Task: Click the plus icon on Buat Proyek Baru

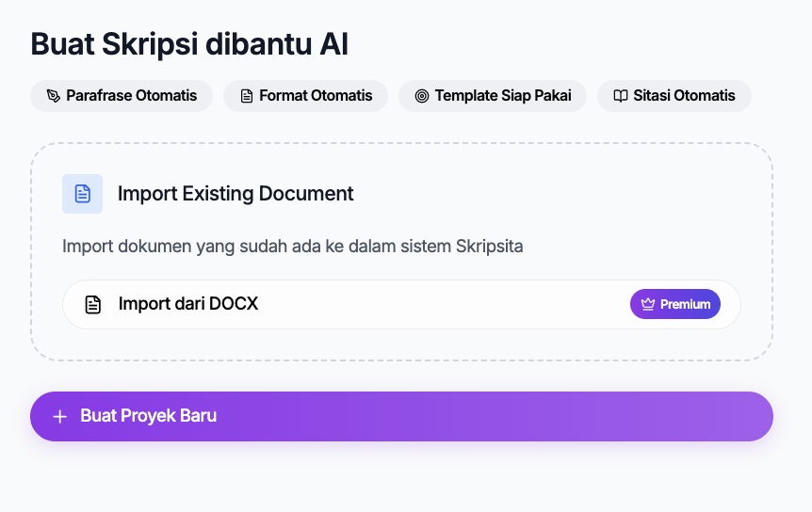Action: (x=60, y=416)
